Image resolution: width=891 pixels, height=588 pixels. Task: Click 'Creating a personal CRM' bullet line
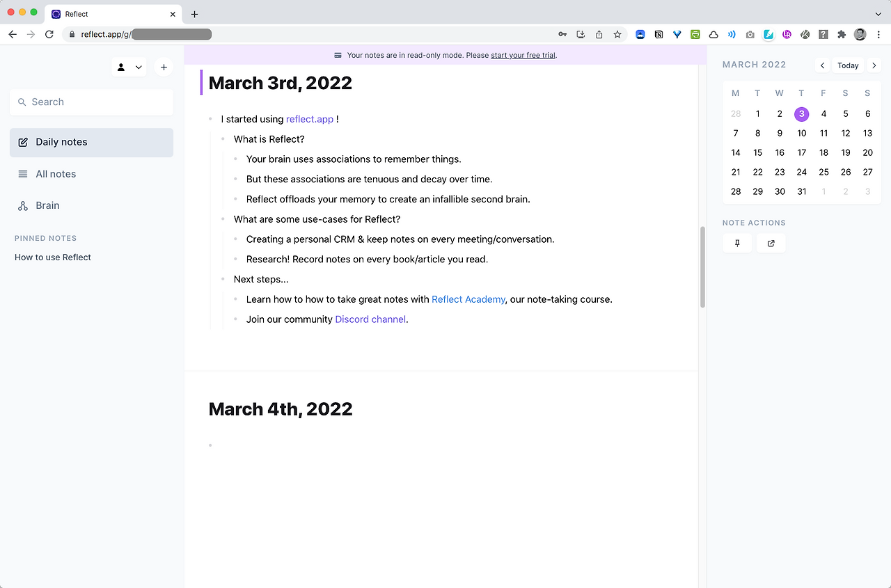click(400, 239)
